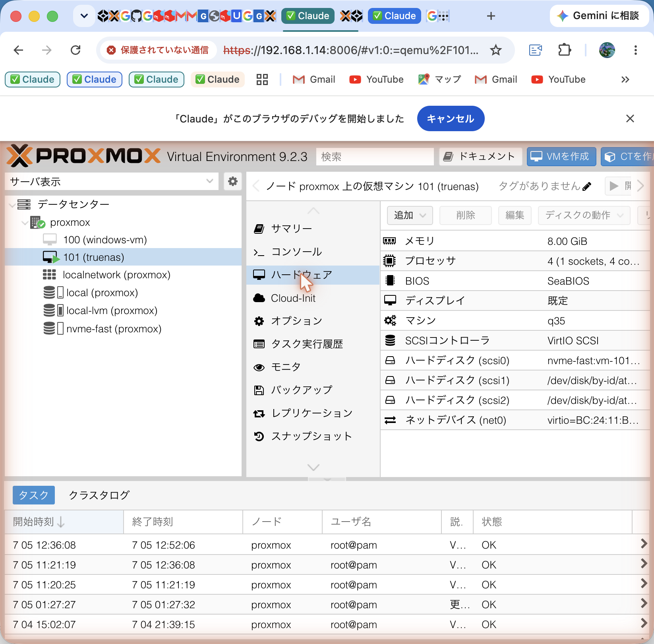The height and width of the screenshot is (644, 654).
Task: Click the Create CT button
Action: point(627,157)
